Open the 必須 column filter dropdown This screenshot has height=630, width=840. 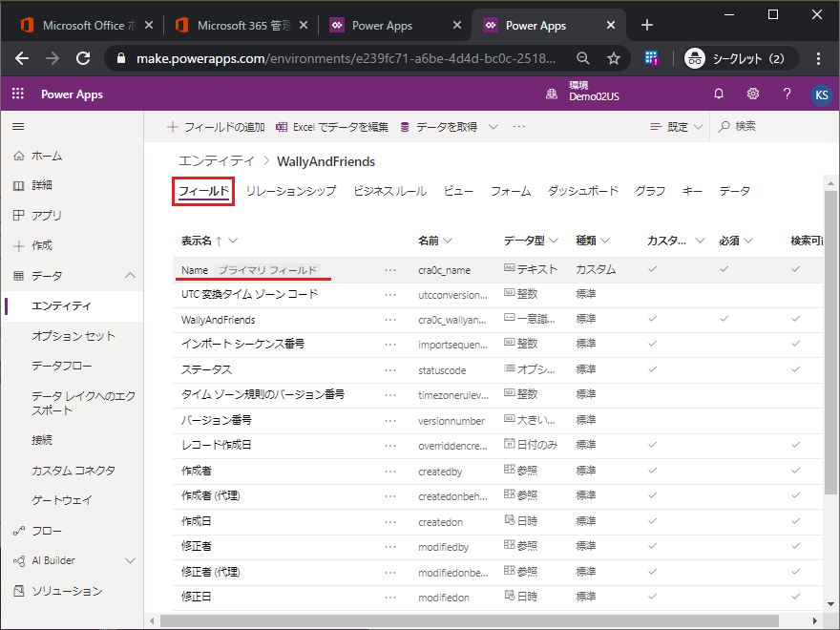747,241
